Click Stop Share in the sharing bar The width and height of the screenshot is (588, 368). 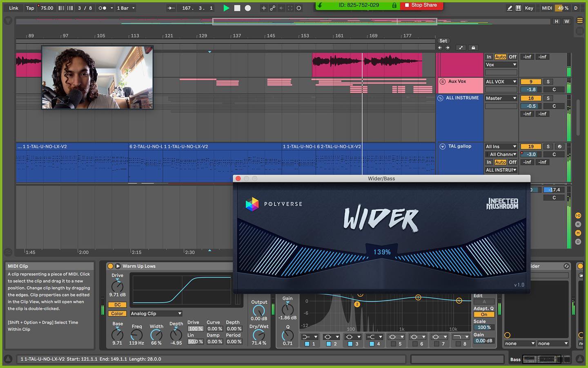[421, 5]
